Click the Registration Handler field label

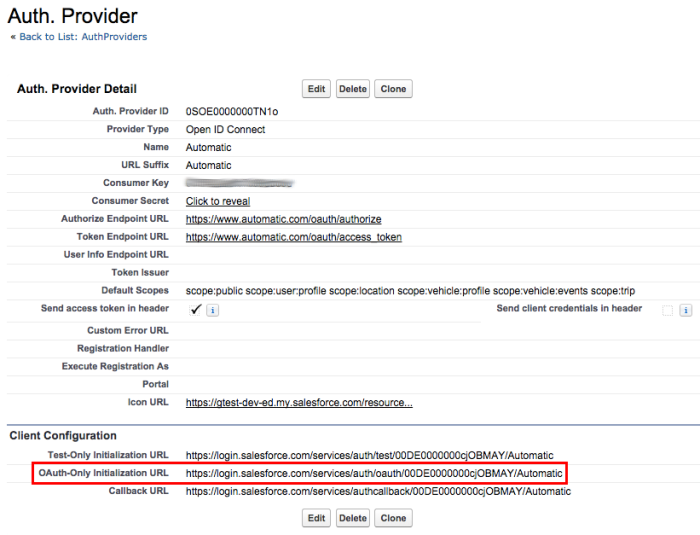coord(123,348)
